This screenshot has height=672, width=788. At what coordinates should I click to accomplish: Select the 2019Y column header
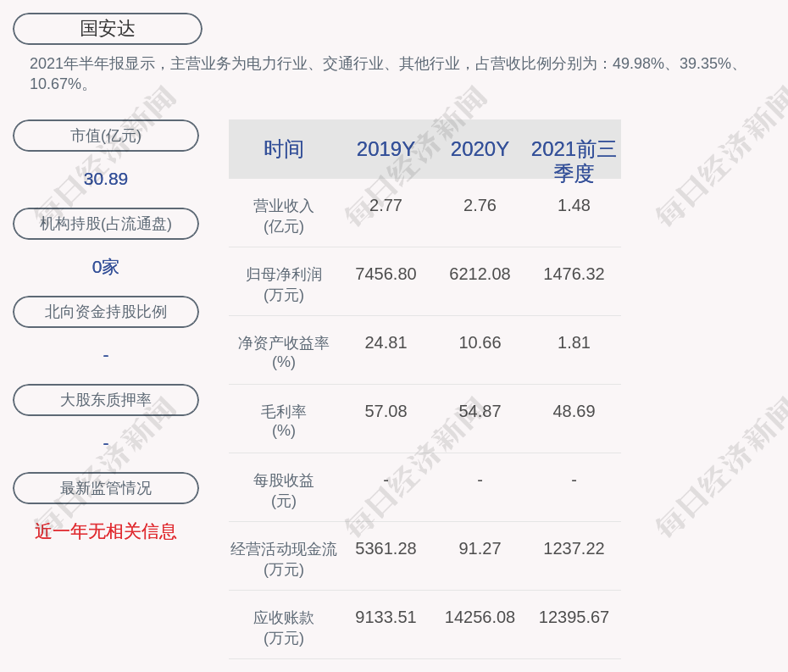(x=386, y=149)
